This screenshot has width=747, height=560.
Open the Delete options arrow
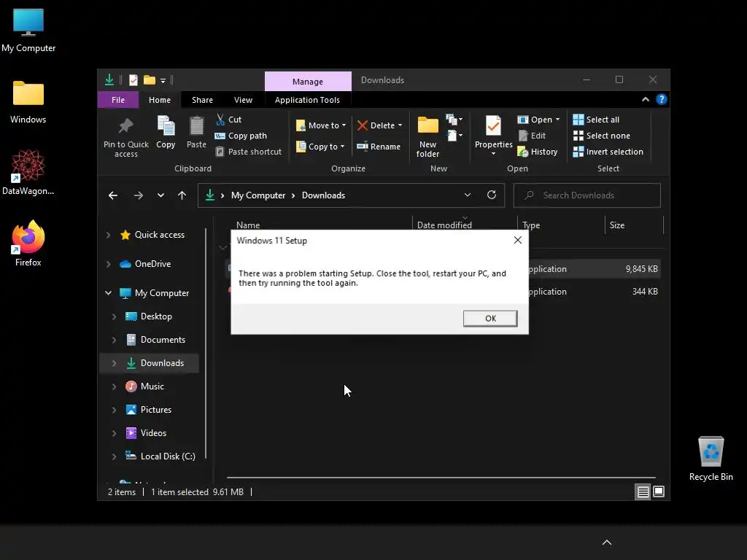[400, 125]
